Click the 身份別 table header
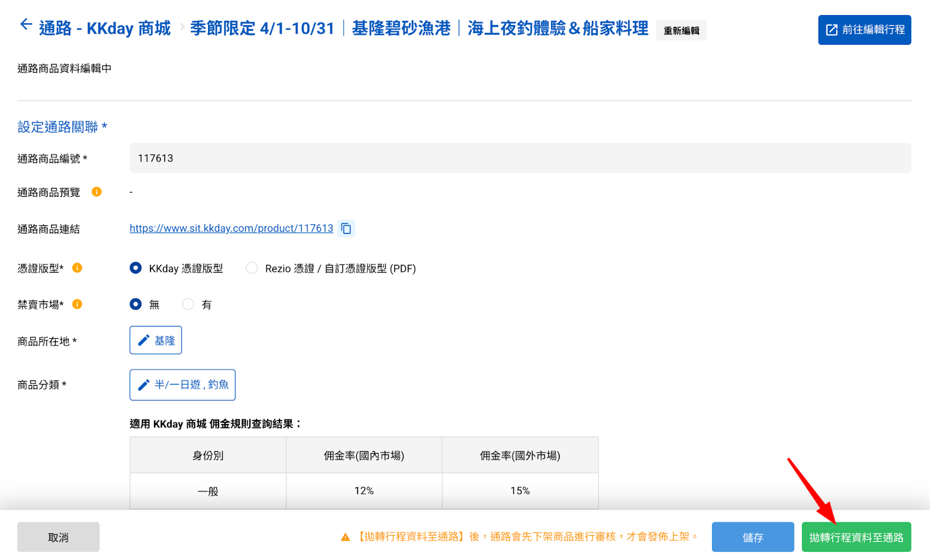This screenshot has height=560, width=930. [x=208, y=455]
